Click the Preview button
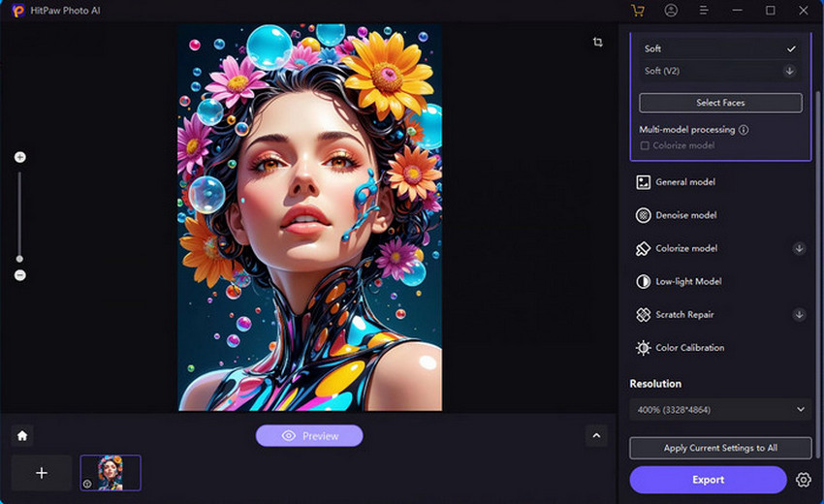824x504 pixels. click(309, 436)
